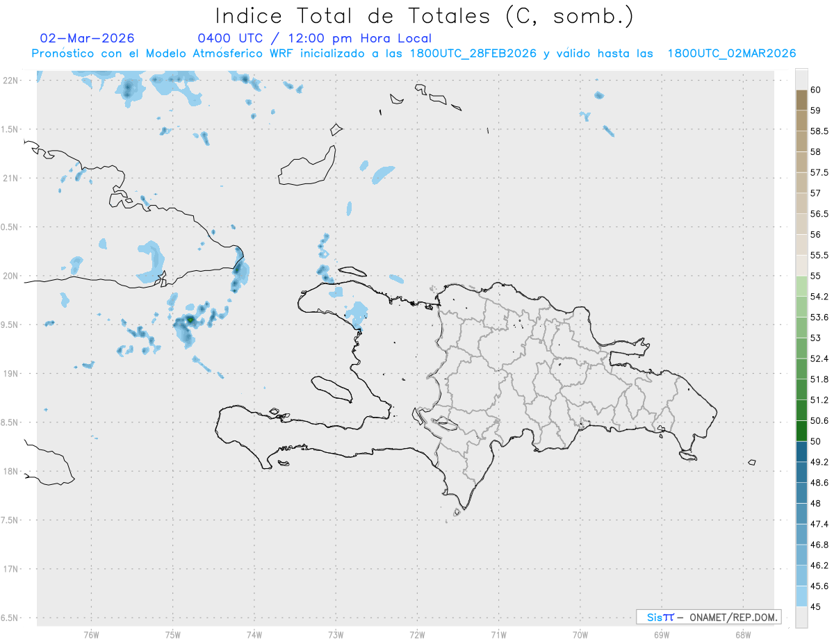Click the "74W" longitude label
Viewport: 834px width, 644px height.
[x=254, y=635]
